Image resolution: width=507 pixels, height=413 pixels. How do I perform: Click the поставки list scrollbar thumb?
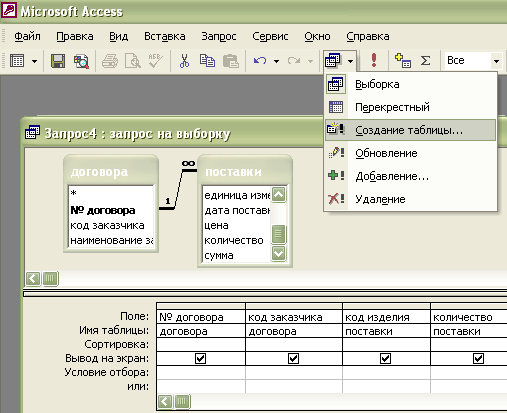[x=278, y=234]
